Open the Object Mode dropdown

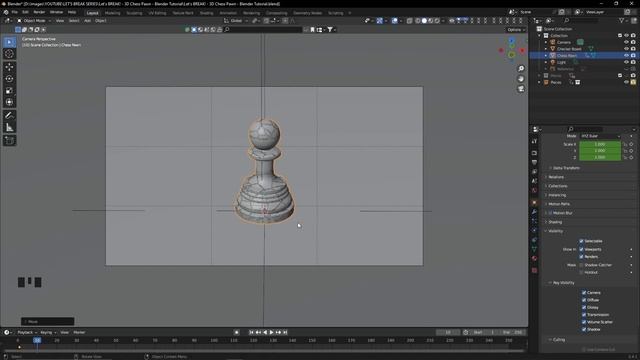[x=34, y=20]
